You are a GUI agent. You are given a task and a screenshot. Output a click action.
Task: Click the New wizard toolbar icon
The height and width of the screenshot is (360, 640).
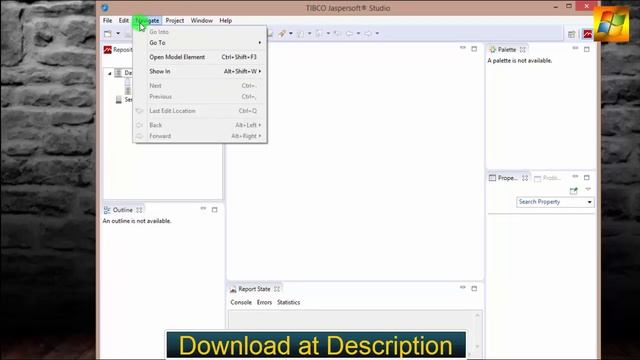[108, 34]
